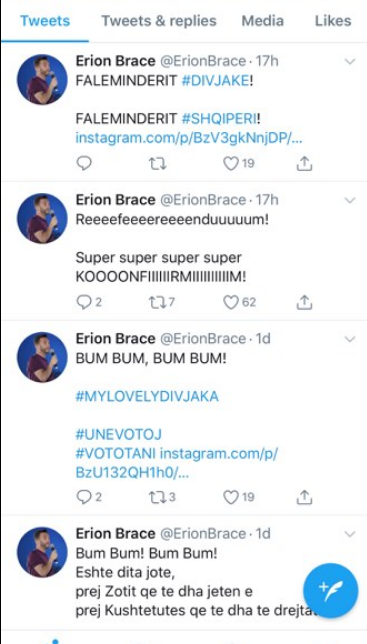Reply to the FALEMINDERIT #DIVJAKE tweet
The width and height of the screenshot is (367, 644).
(x=84, y=164)
